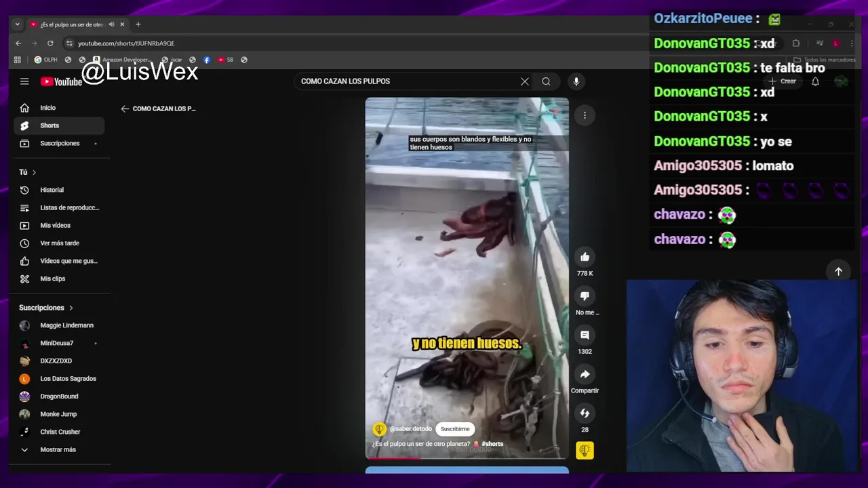Expand the Suscripciones section header
The width and height of the screenshot is (868, 488).
[x=46, y=308]
